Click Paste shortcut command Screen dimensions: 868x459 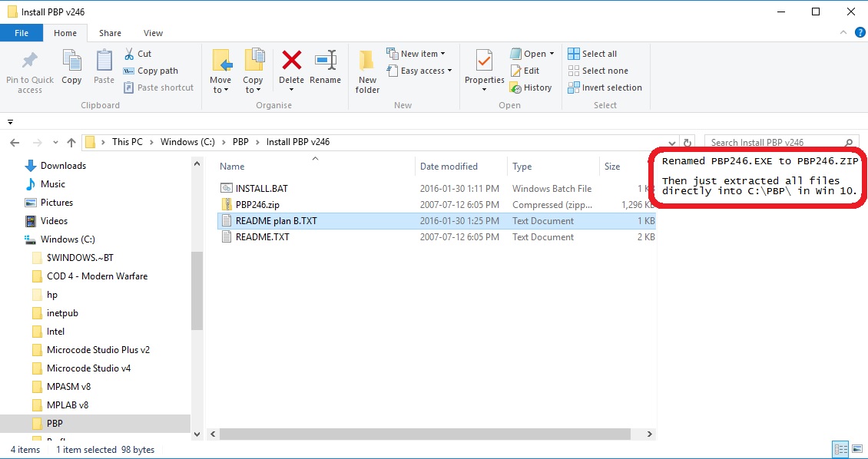click(159, 88)
